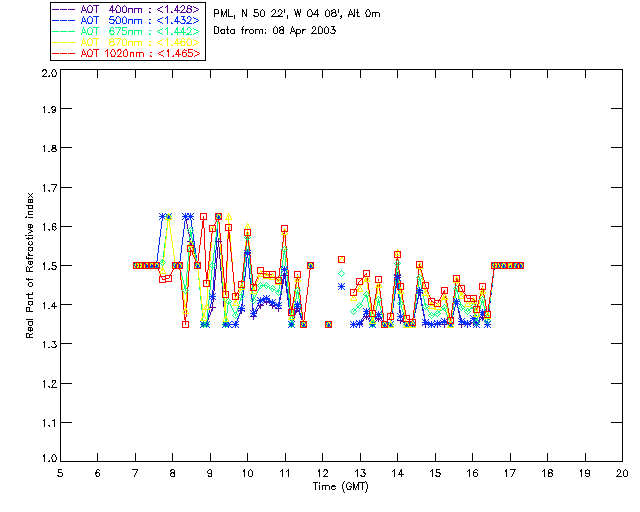
Task: Click the PML station location text
Action: tap(297, 14)
